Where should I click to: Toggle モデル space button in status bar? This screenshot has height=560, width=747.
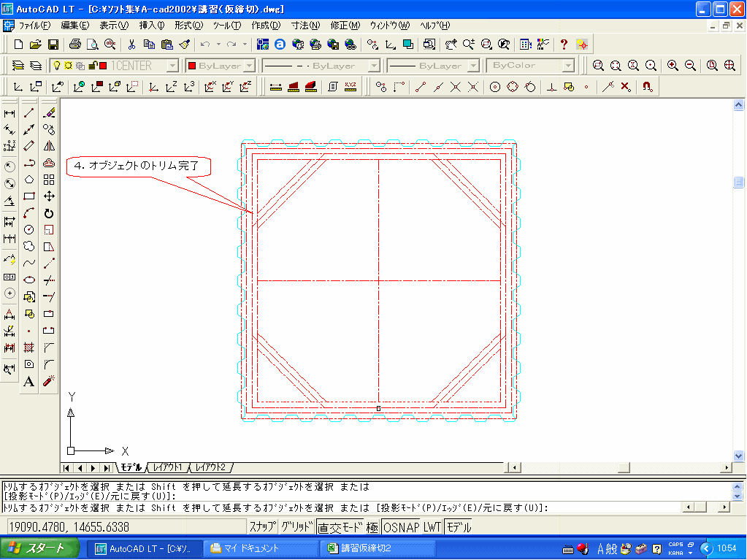tap(459, 527)
